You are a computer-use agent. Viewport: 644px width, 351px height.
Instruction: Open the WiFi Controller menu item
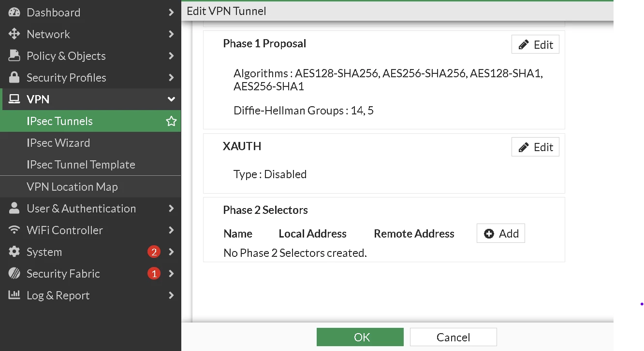click(90, 230)
